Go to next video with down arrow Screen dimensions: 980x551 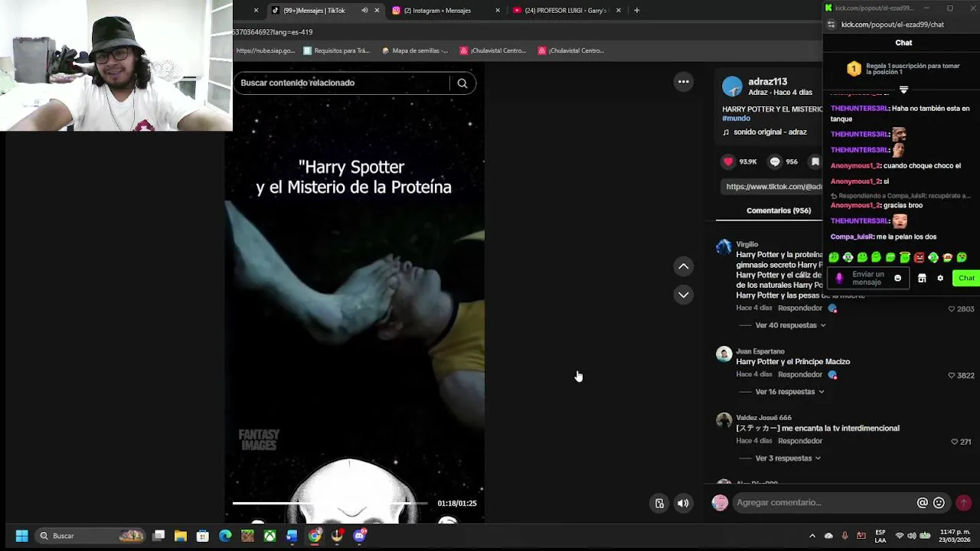tap(684, 295)
